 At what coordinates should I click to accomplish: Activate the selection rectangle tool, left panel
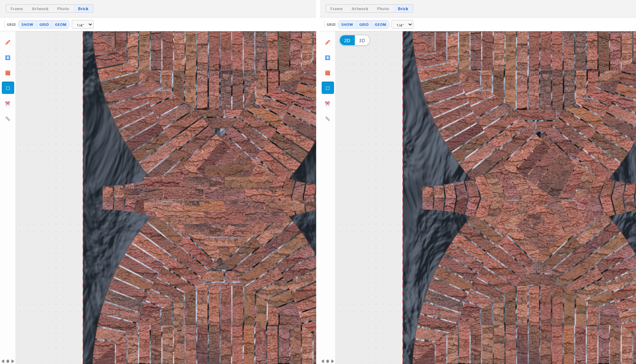8,88
